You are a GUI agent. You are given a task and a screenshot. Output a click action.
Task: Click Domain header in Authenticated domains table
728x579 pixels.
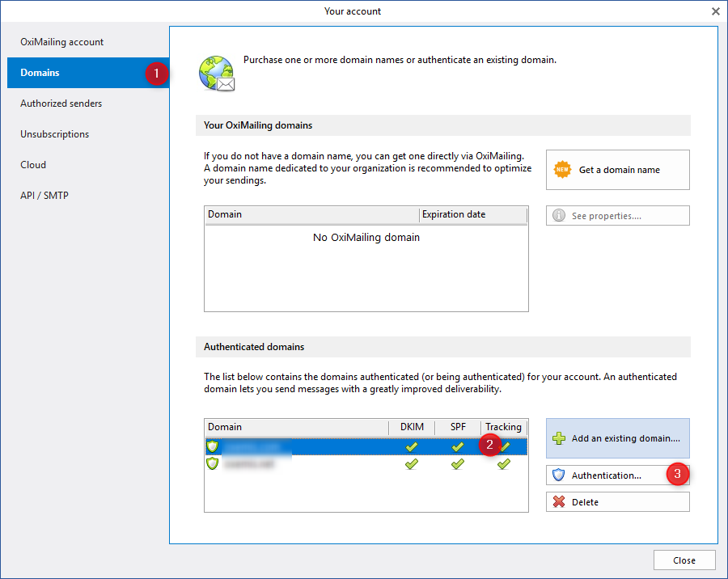pos(297,427)
